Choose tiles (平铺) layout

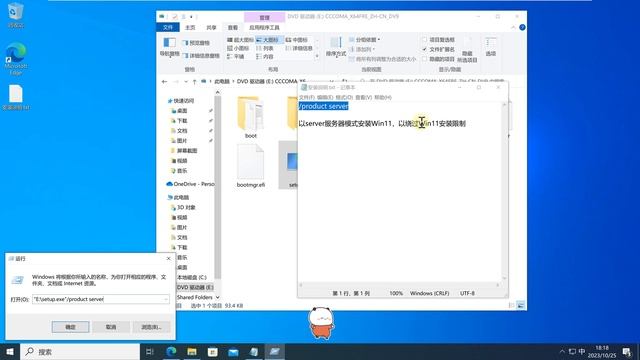click(236, 57)
